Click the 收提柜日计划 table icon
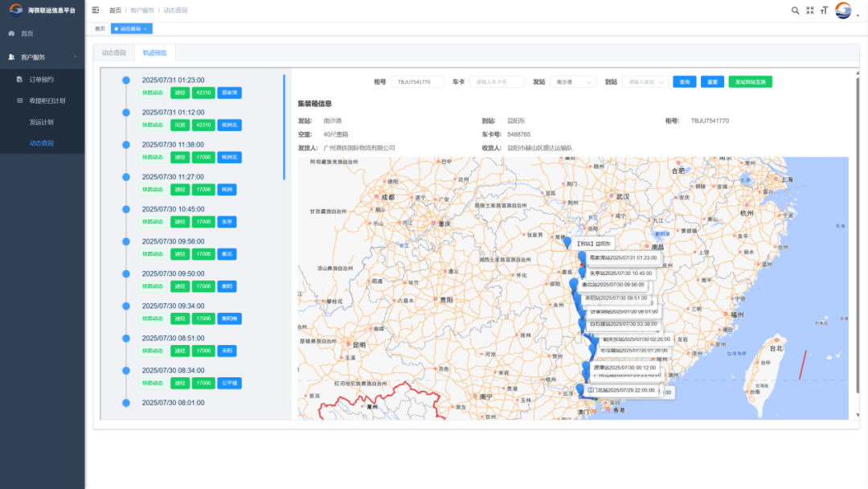 click(19, 101)
